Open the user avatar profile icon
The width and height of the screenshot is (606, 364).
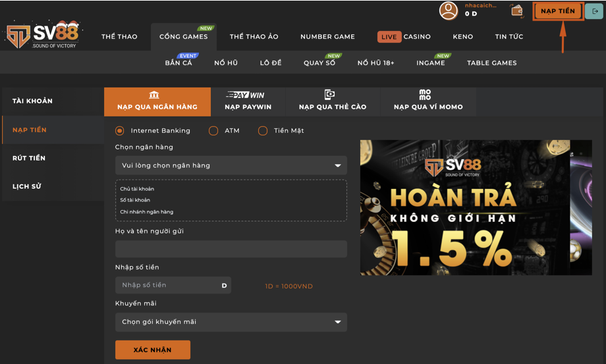(x=449, y=11)
